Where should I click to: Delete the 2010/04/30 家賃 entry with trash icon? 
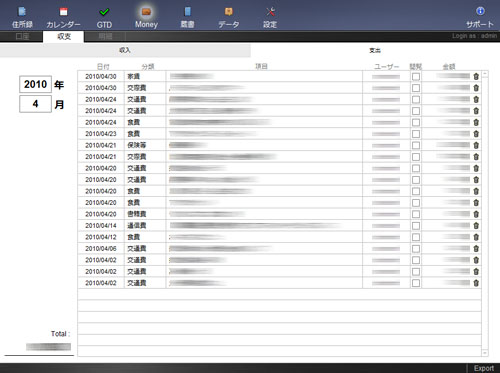click(476, 76)
